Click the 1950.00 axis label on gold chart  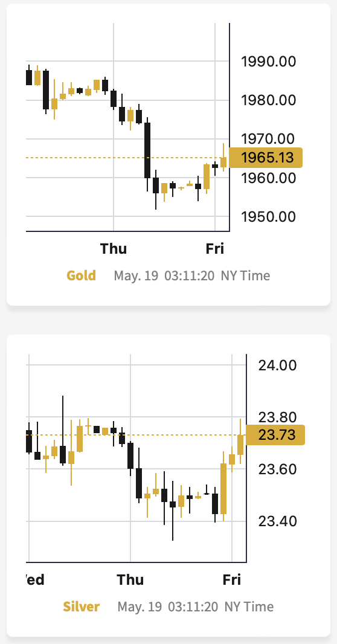tap(268, 216)
